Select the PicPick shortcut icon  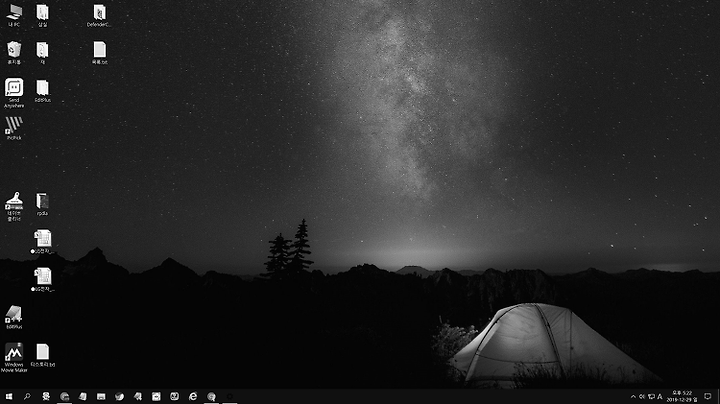click(14, 128)
